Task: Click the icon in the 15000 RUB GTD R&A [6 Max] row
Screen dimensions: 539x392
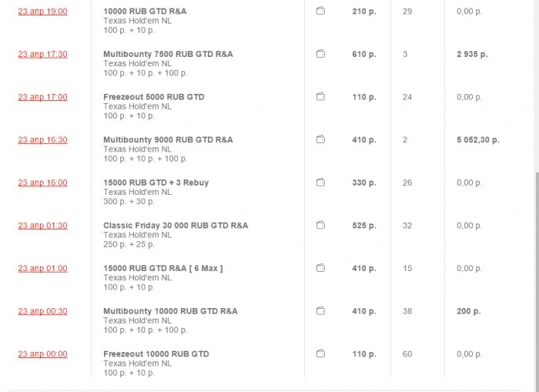Action: coord(320,268)
